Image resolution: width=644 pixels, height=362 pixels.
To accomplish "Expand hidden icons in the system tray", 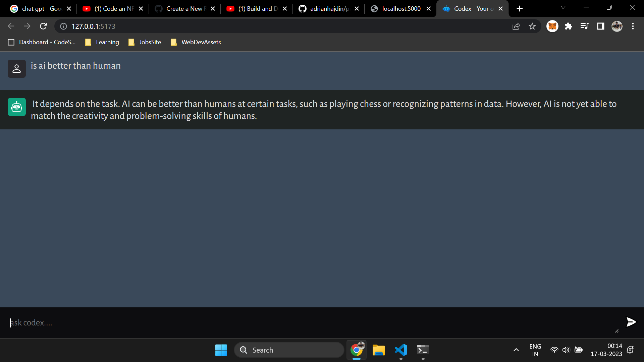I will [516, 350].
